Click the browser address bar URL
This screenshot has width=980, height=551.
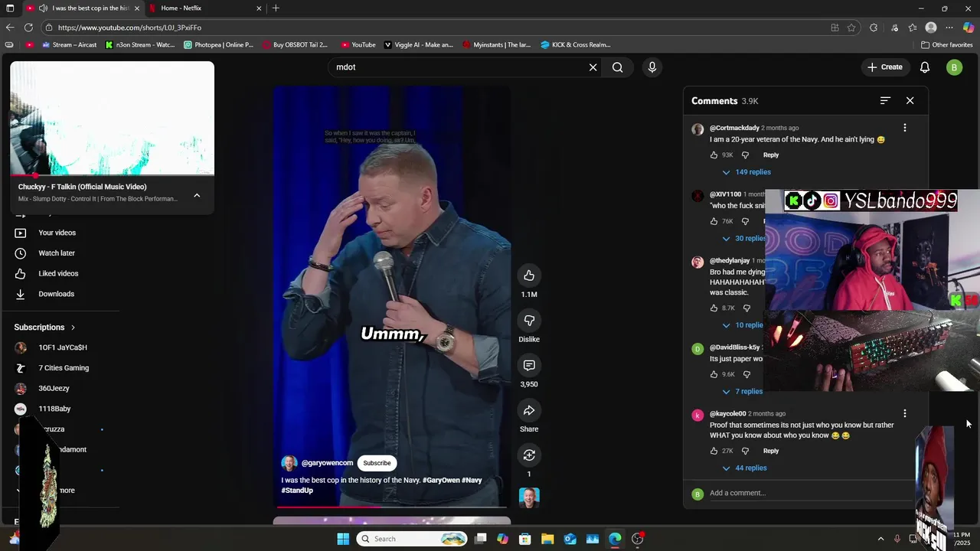click(129, 28)
